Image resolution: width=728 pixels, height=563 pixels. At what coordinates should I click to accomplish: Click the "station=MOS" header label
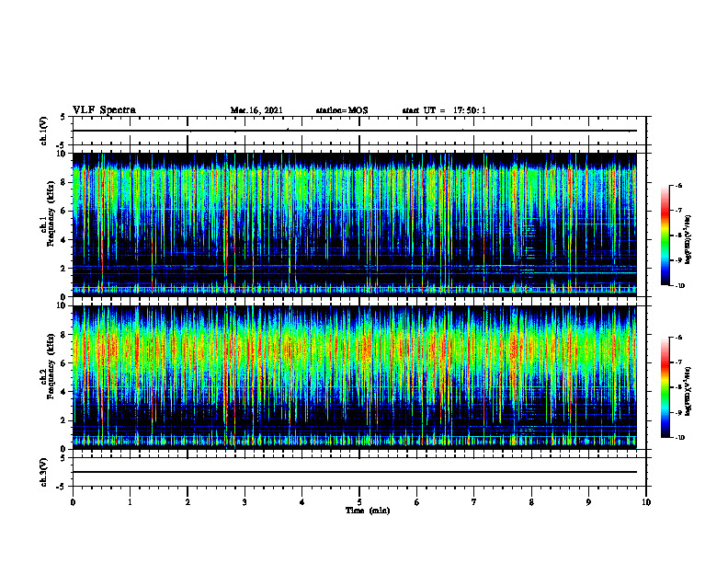pos(342,110)
